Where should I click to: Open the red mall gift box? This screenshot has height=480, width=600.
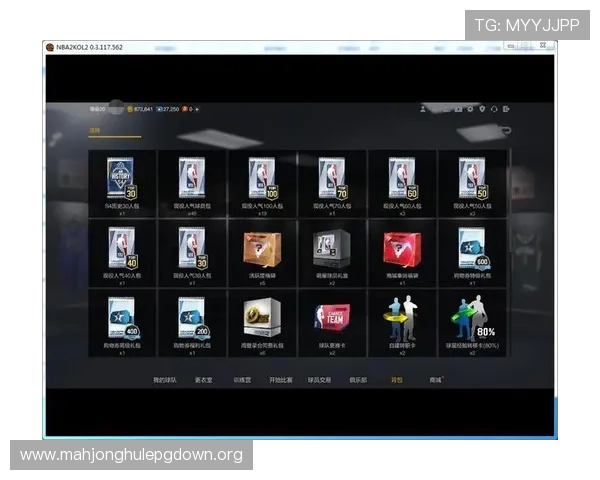[x=402, y=247]
